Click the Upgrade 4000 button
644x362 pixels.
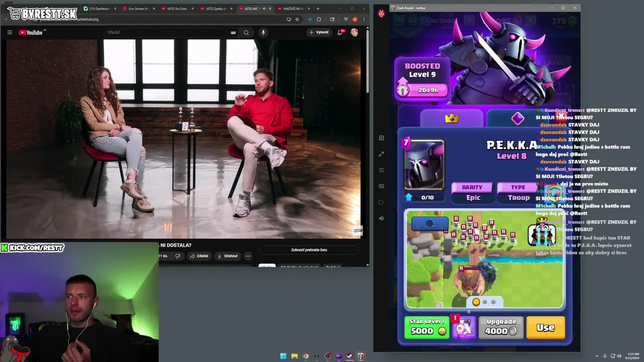click(x=501, y=327)
